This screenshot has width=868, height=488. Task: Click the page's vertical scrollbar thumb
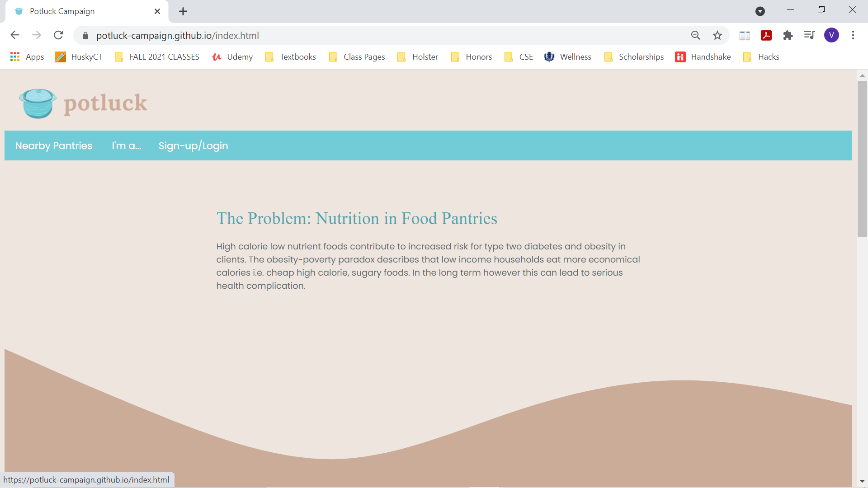[862, 158]
